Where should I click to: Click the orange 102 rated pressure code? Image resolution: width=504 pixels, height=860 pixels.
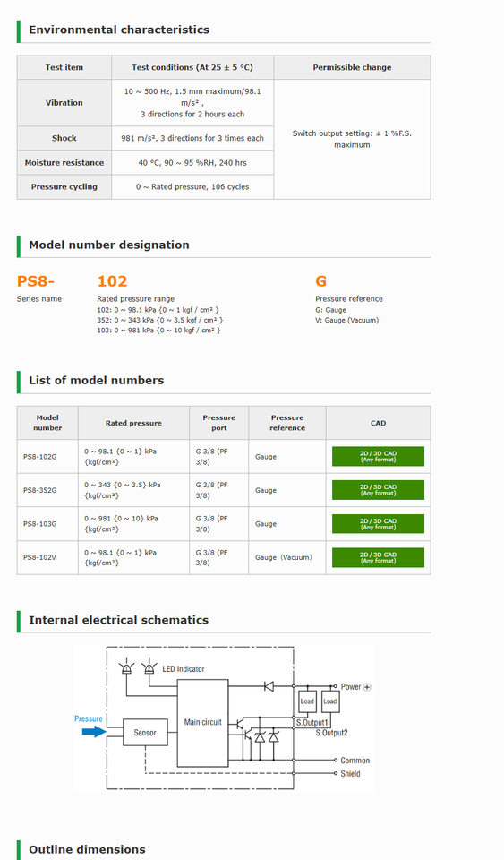coord(112,281)
